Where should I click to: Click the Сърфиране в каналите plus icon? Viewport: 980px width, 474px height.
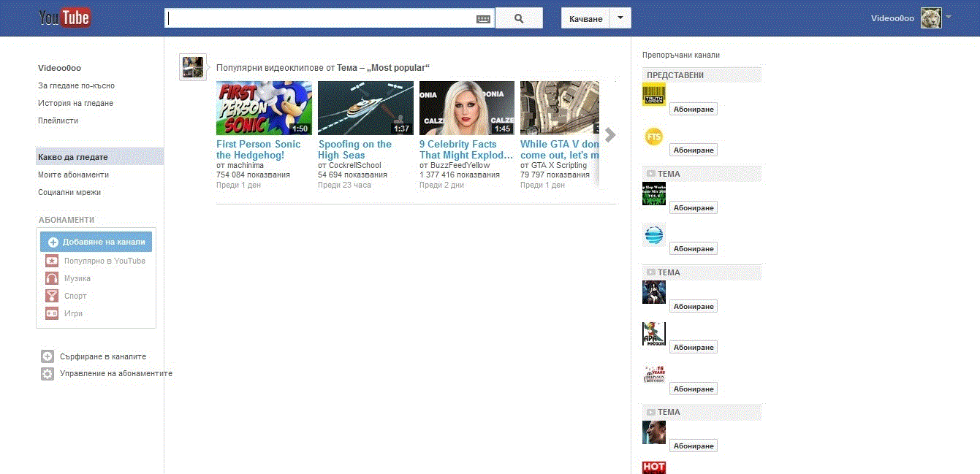pyautogui.click(x=48, y=356)
